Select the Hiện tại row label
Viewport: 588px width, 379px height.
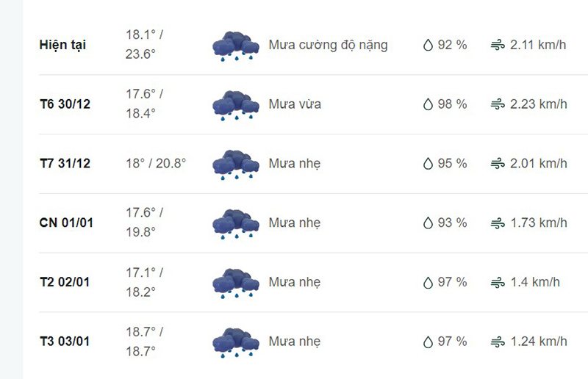62,45
